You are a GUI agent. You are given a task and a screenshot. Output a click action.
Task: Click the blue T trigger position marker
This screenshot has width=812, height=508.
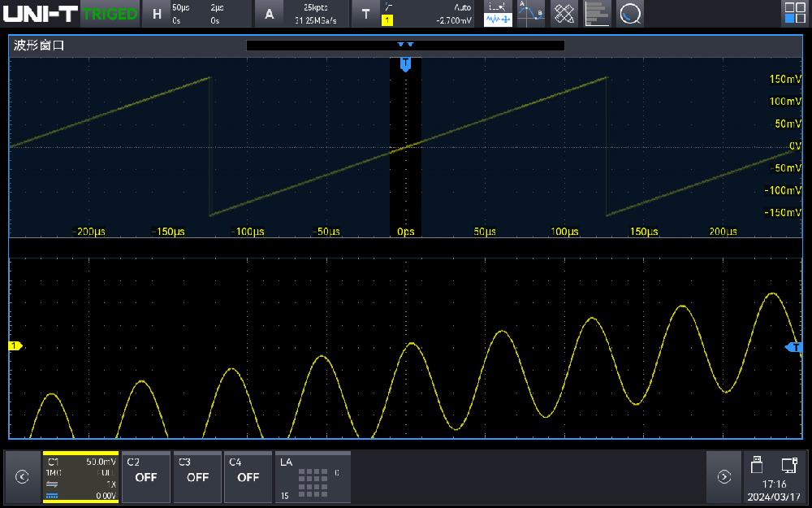tap(405, 64)
